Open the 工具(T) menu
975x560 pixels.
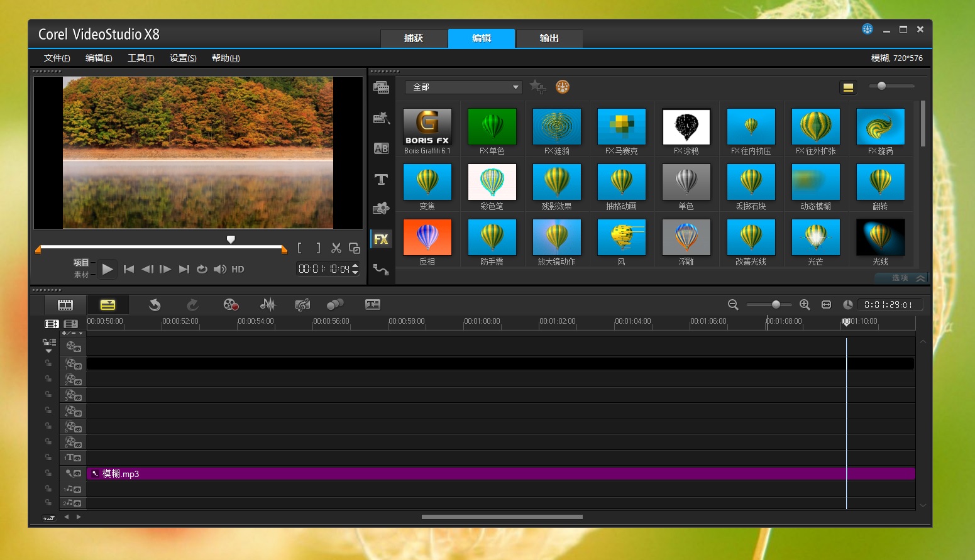coord(141,58)
